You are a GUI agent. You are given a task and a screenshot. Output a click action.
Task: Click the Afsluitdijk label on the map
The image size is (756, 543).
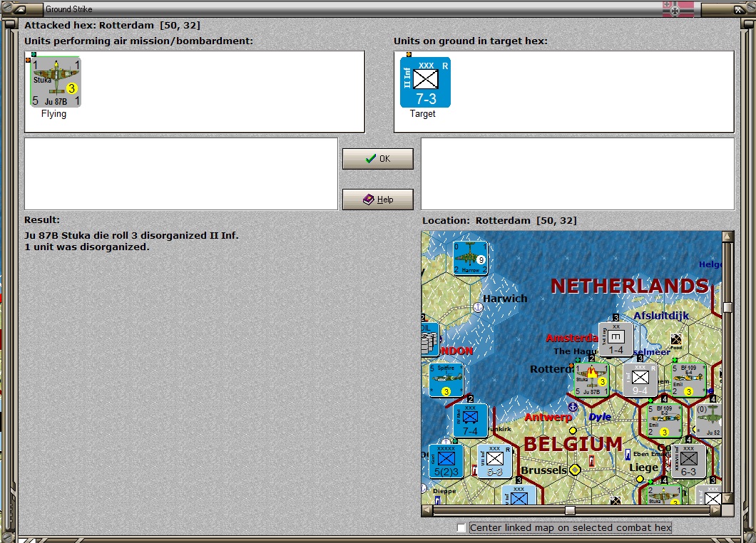click(x=661, y=316)
